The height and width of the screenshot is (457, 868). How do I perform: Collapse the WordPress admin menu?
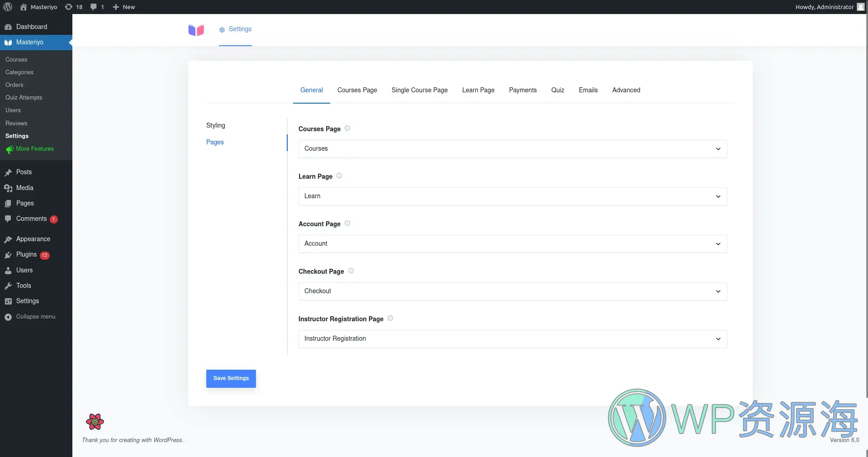click(35, 317)
